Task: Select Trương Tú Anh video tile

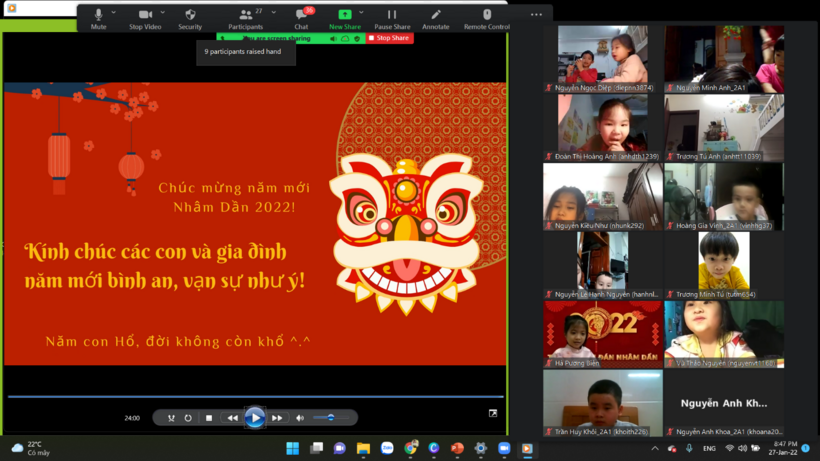Action: tap(724, 128)
